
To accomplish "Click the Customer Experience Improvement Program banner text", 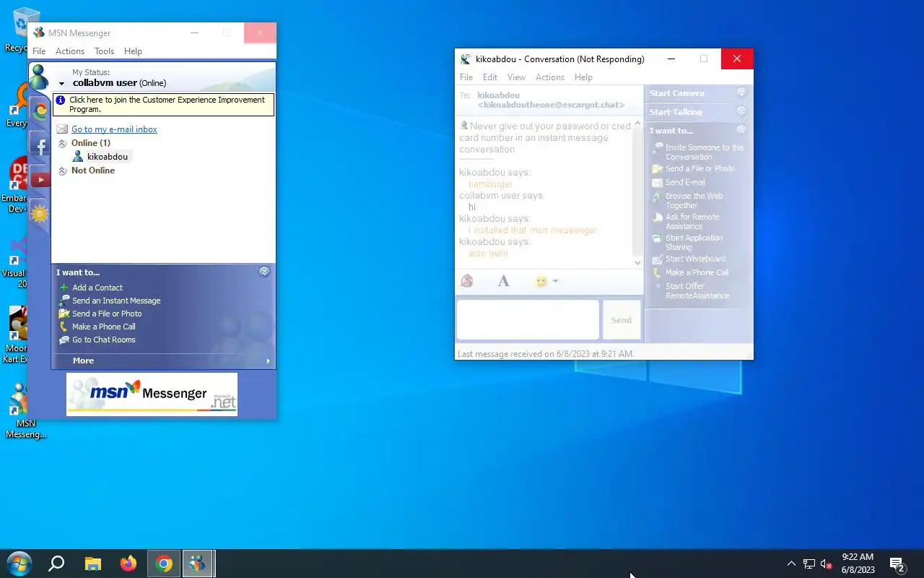I will pyautogui.click(x=167, y=105).
